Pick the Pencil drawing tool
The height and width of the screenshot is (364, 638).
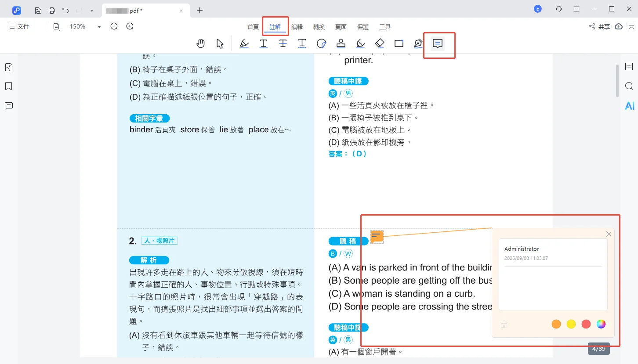coord(360,43)
